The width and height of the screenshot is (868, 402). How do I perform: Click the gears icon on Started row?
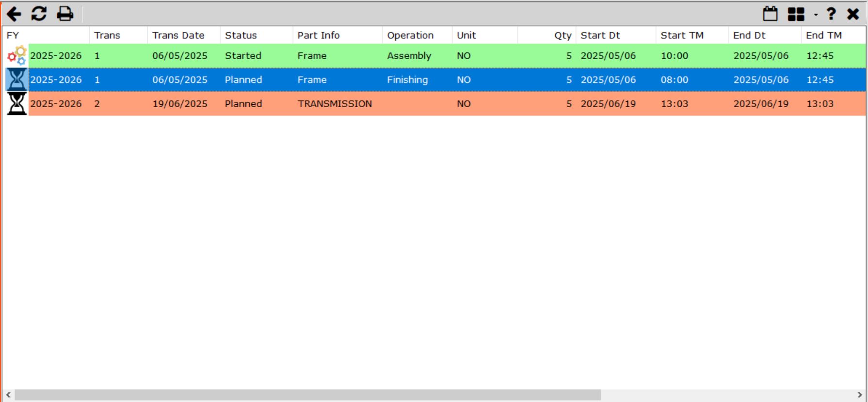(x=16, y=56)
